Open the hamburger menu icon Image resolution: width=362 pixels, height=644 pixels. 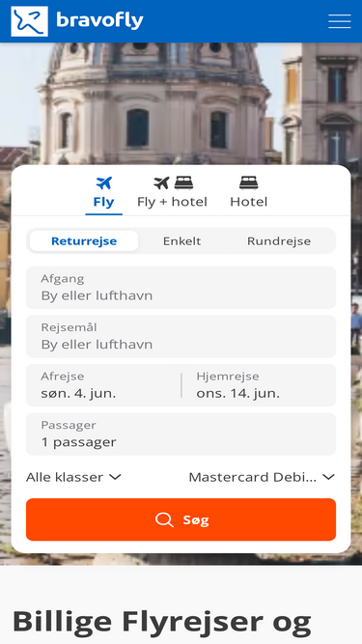click(x=340, y=21)
